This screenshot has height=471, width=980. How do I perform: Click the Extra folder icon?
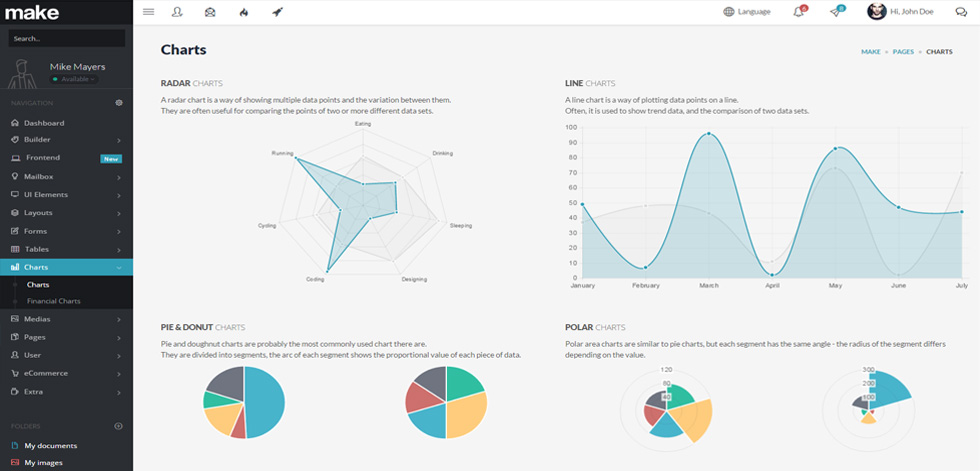pyautogui.click(x=15, y=392)
